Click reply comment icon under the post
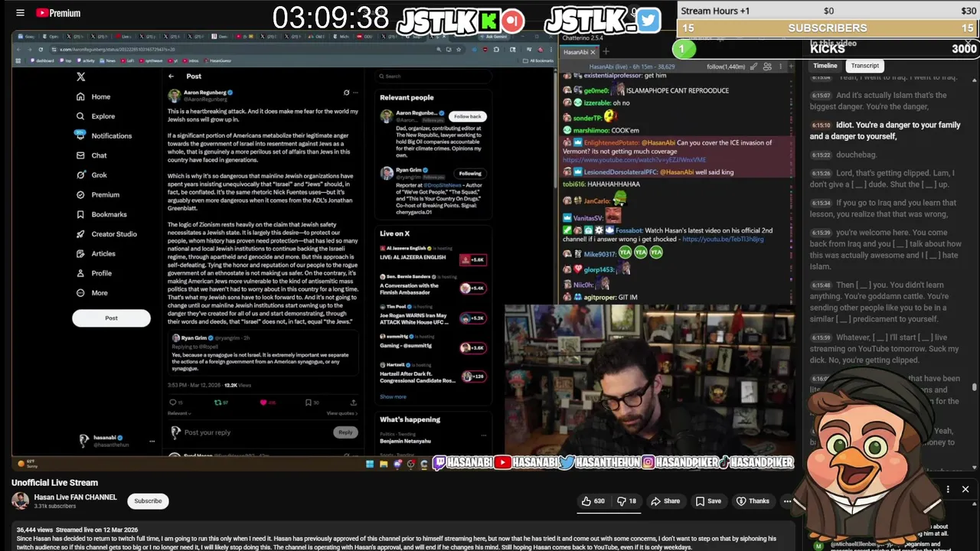 pyautogui.click(x=171, y=402)
